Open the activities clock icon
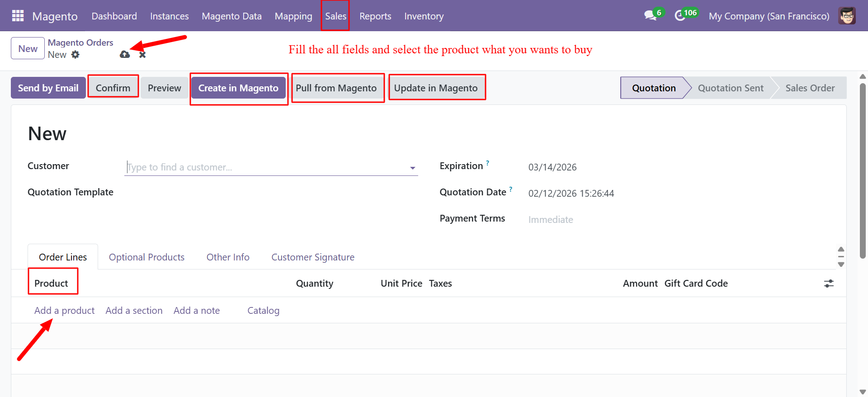868x397 pixels. click(680, 16)
